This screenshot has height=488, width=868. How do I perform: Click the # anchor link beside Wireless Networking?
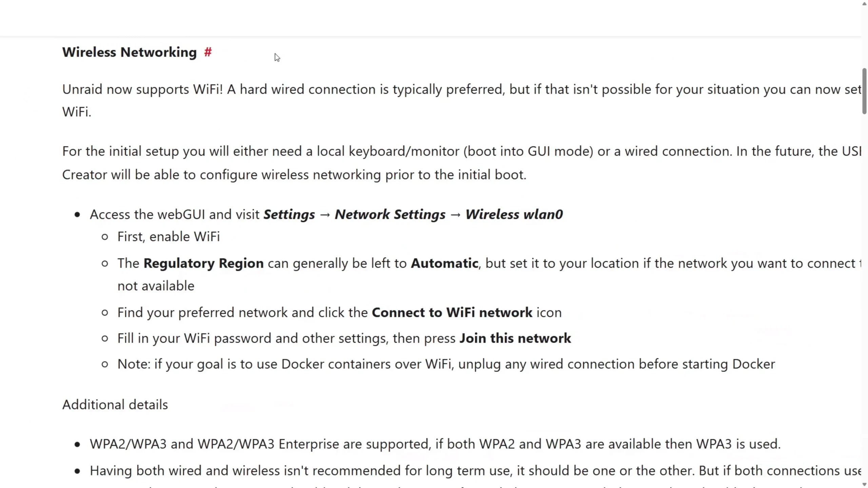pos(208,52)
